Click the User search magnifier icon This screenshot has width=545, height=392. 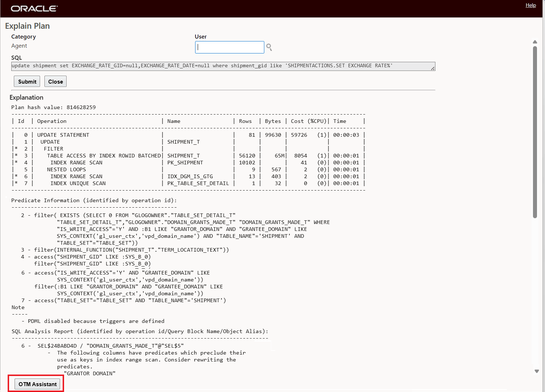pos(269,47)
